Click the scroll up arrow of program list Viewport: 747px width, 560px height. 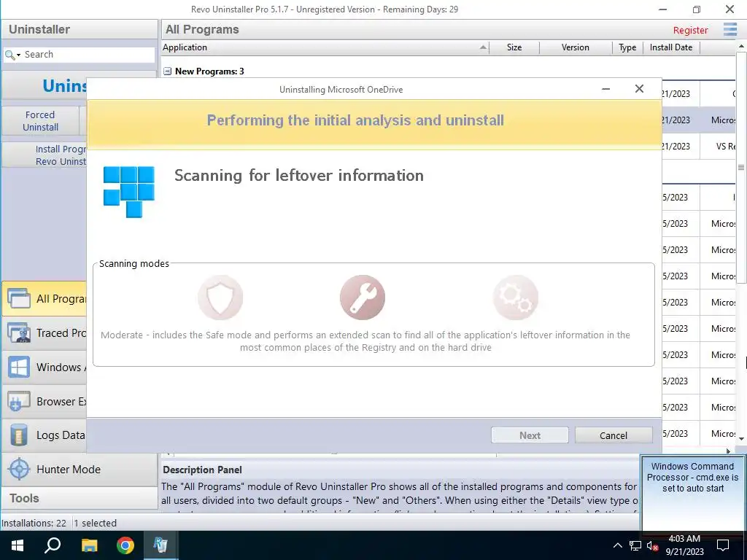[x=741, y=47]
